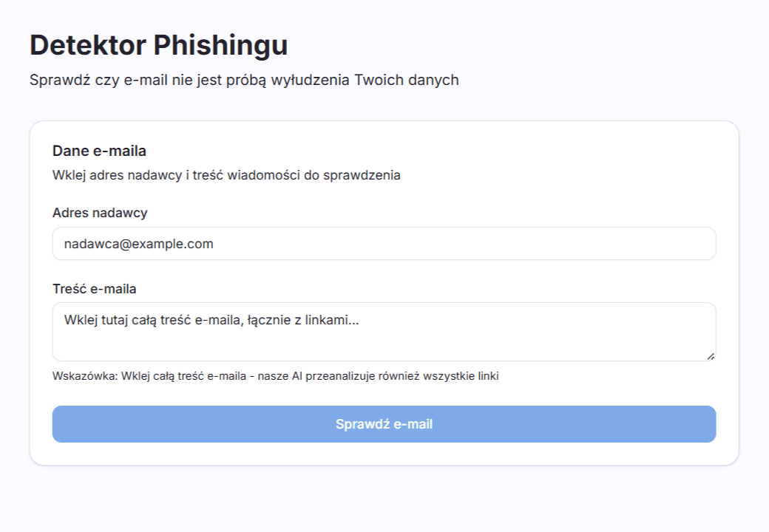Click the "Adres nadawcy" field label
Screen dimensions: 769x532
pyautogui.click(x=100, y=213)
